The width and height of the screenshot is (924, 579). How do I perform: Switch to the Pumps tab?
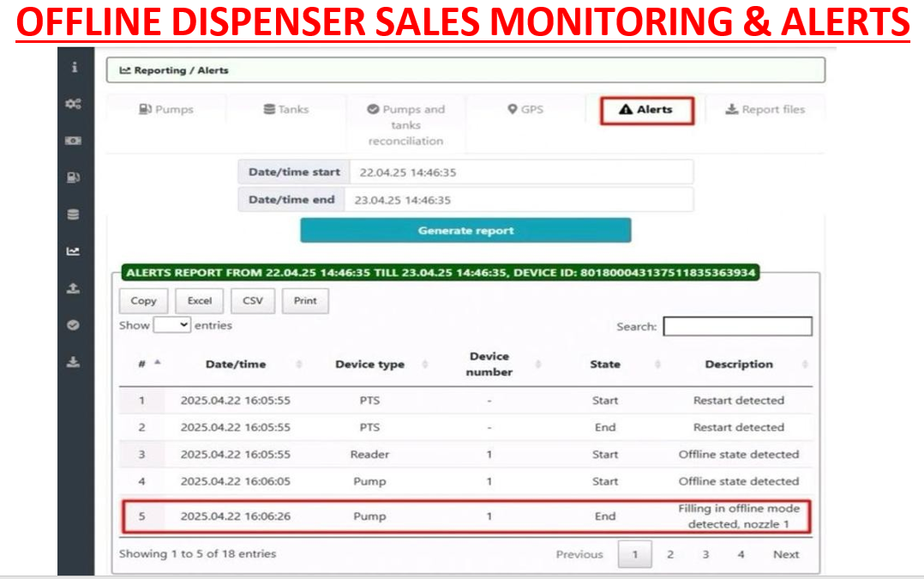tap(166, 110)
